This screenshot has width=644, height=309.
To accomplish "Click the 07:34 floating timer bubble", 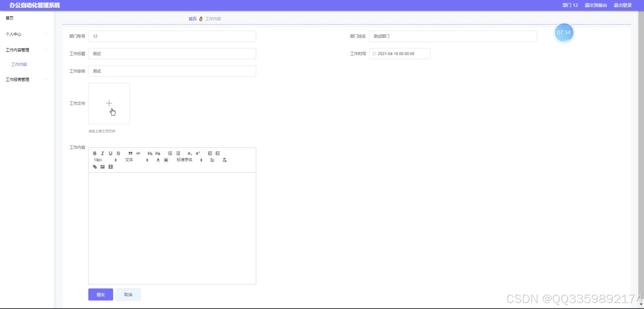I will [x=564, y=33].
